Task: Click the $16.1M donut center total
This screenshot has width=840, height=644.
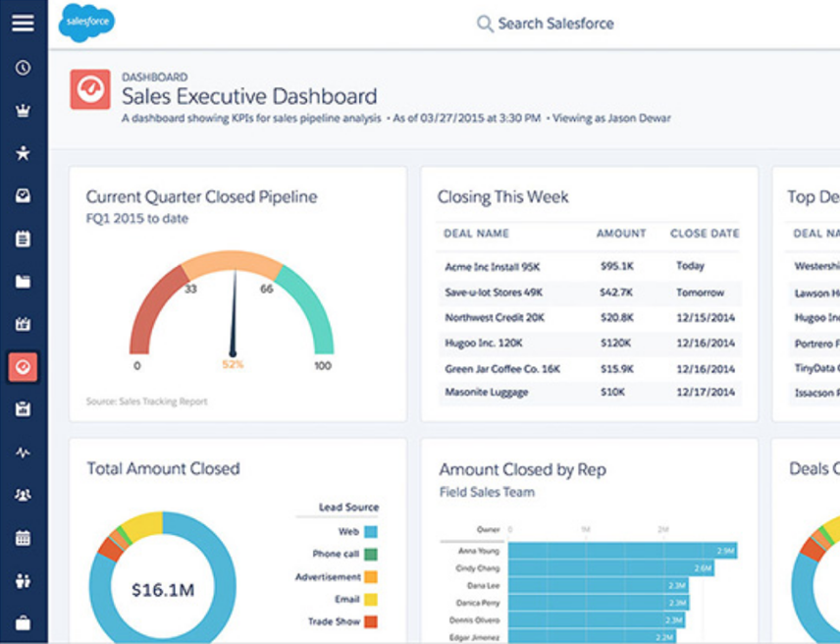Action: click(x=163, y=590)
